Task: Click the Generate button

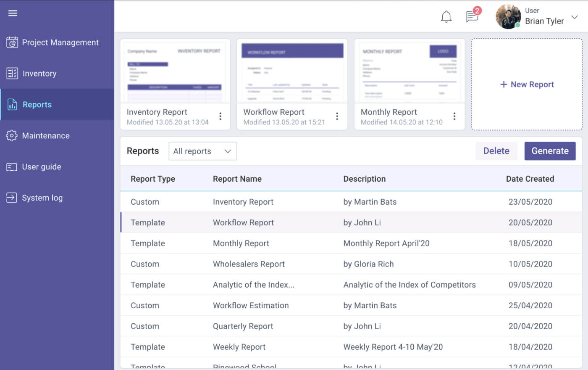Action: pyautogui.click(x=550, y=151)
